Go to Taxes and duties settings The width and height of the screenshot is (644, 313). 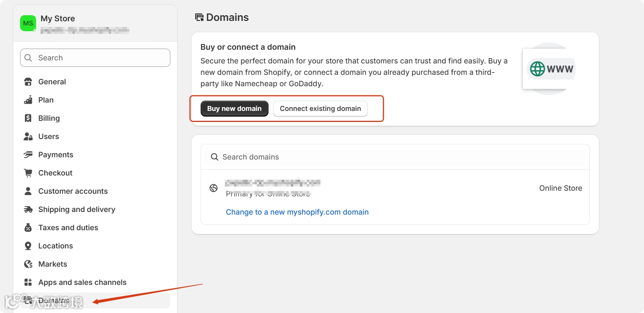[68, 228]
